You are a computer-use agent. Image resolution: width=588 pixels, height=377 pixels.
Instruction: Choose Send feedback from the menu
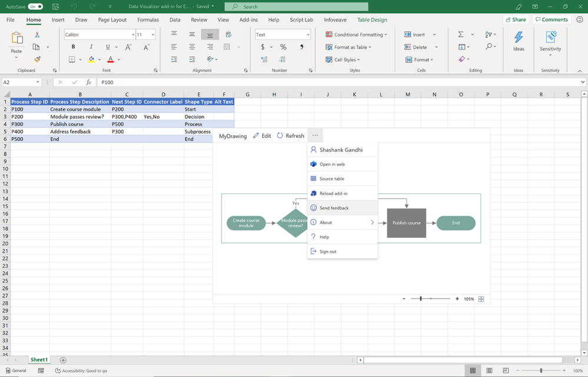334,208
